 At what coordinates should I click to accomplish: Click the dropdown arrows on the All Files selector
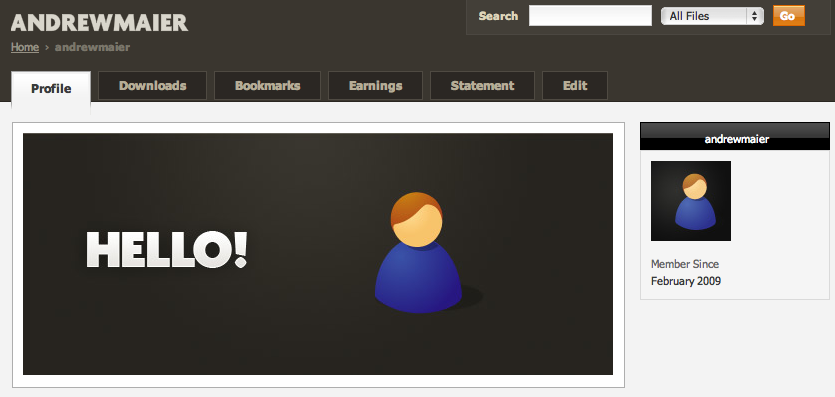[x=754, y=16]
